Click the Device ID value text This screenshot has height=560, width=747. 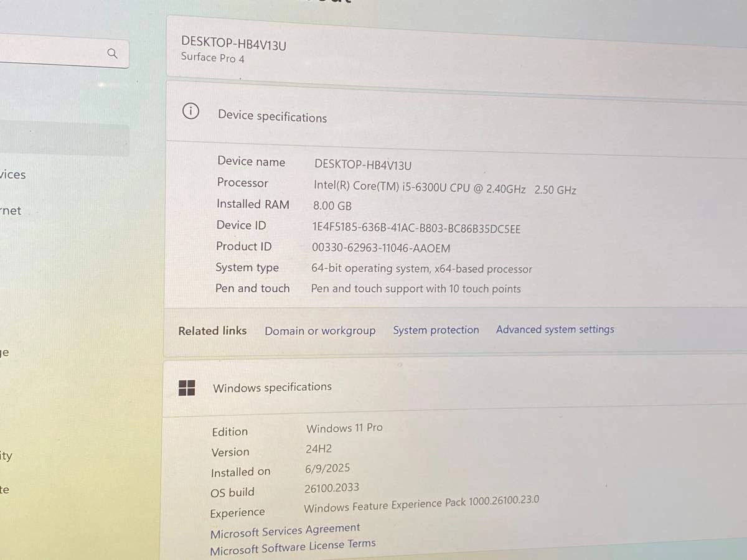(x=416, y=228)
